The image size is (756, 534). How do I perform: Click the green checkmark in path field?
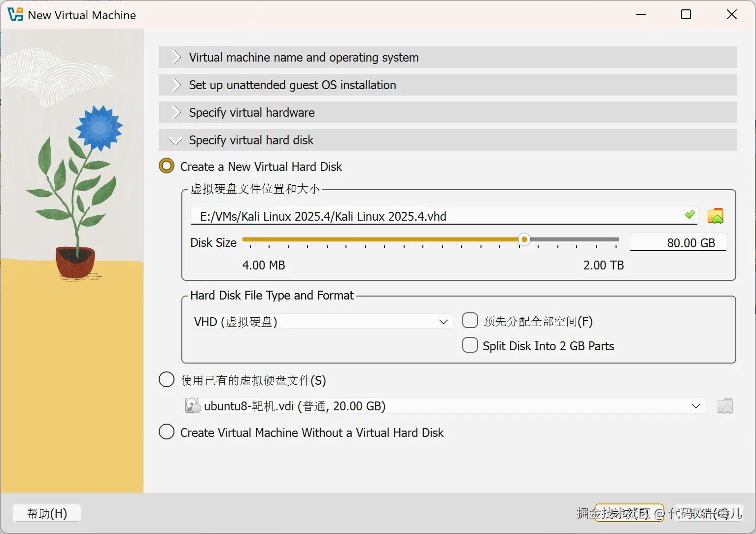(690, 214)
